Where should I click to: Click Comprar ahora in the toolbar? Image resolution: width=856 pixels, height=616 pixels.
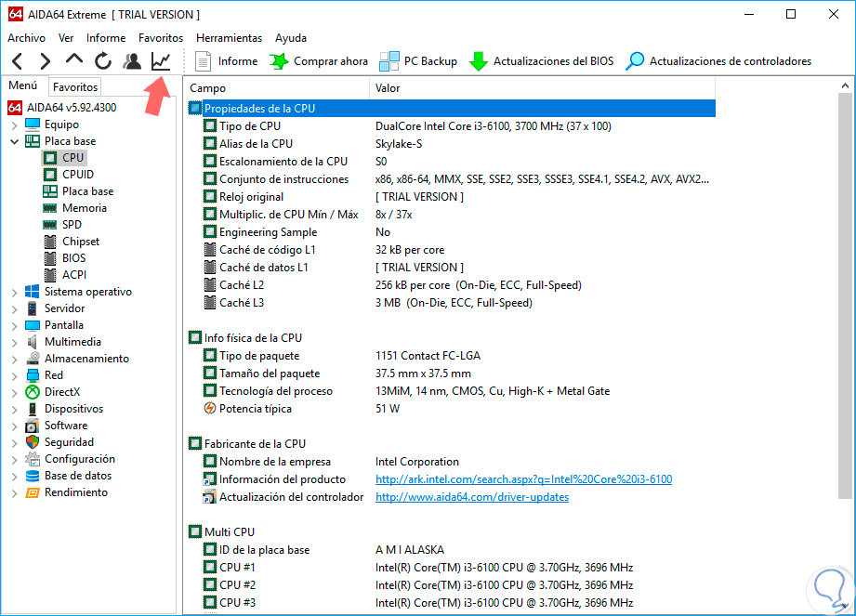(x=319, y=61)
